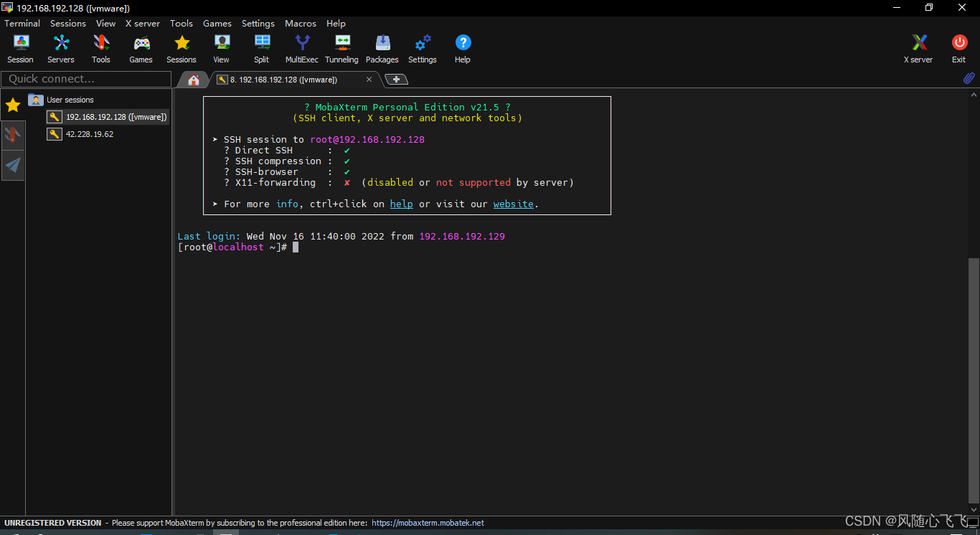This screenshot has width=980, height=535.
Task: Open the Sessions star icon in toolbar
Action: tap(182, 49)
